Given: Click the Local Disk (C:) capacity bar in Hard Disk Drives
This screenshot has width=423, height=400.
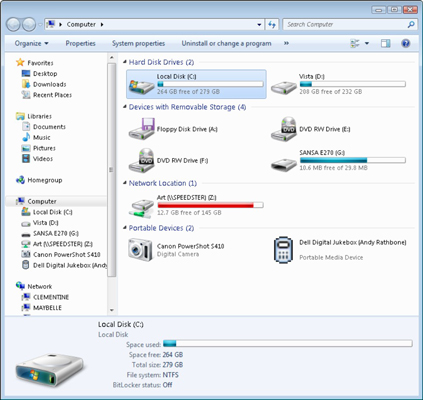Looking at the screenshot, I should point(210,84).
